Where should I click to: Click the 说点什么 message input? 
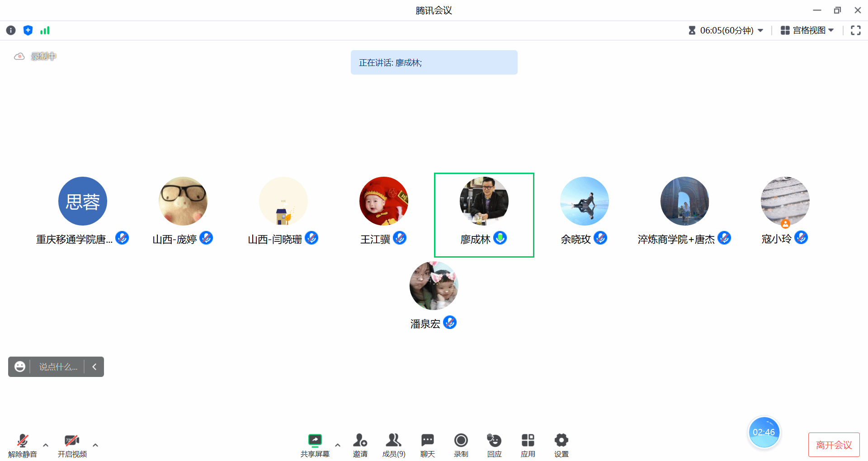click(x=58, y=367)
